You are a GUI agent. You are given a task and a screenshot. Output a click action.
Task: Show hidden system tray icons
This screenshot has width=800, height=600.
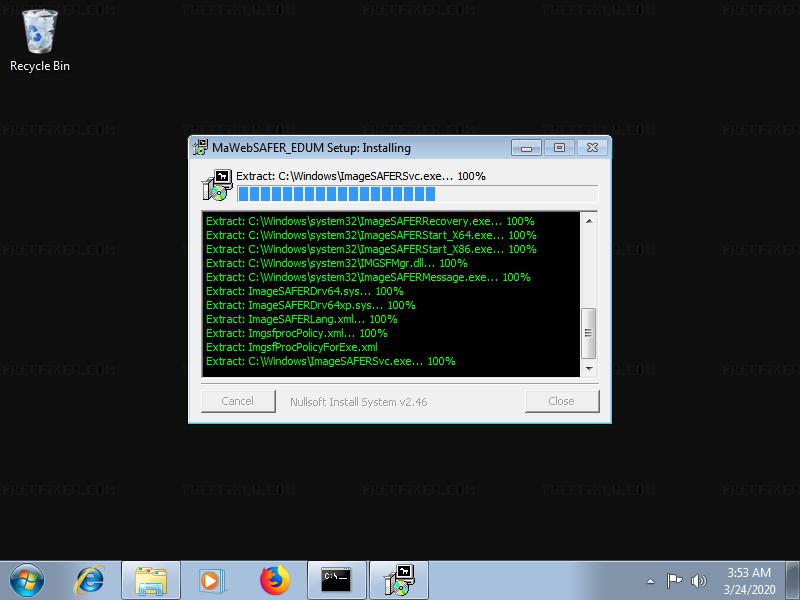pyautogui.click(x=651, y=581)
